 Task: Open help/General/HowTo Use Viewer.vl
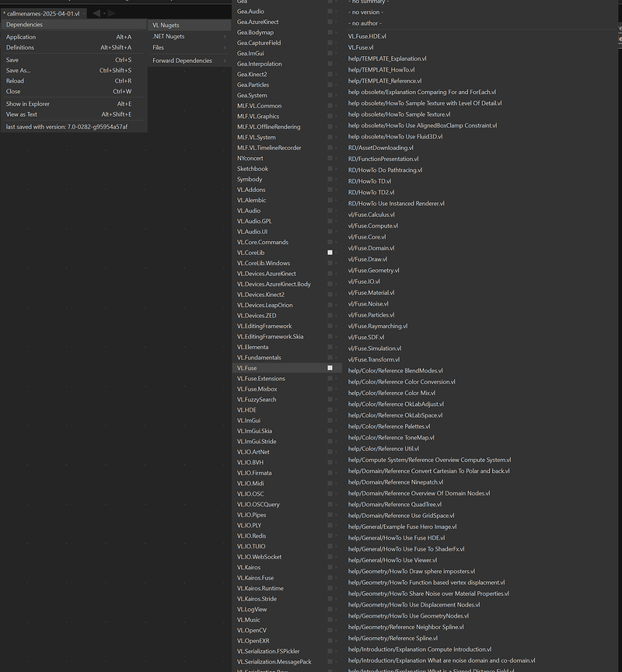(393, 560)
